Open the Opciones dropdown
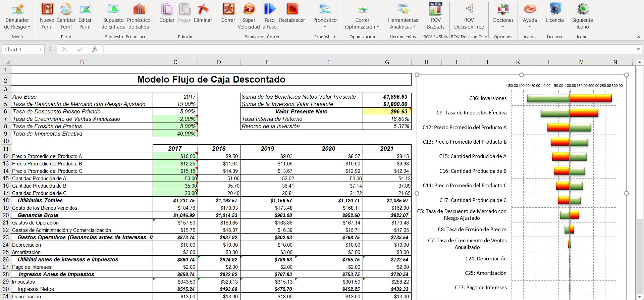 (x=503, y=16)
